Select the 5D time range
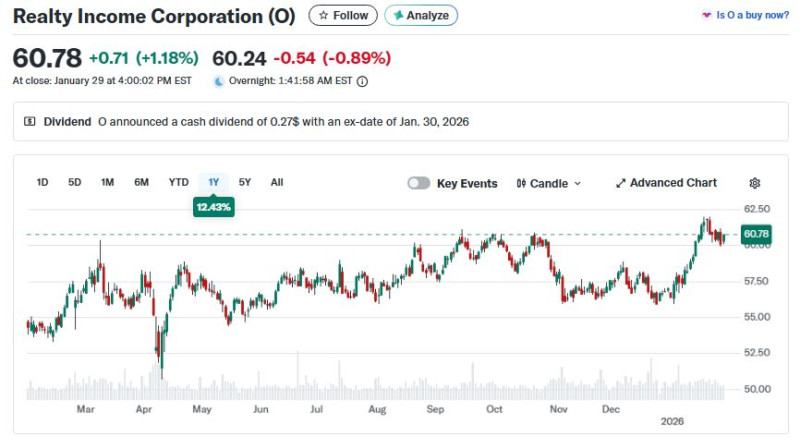Screen dimensions: 800x438 (74, 182)
